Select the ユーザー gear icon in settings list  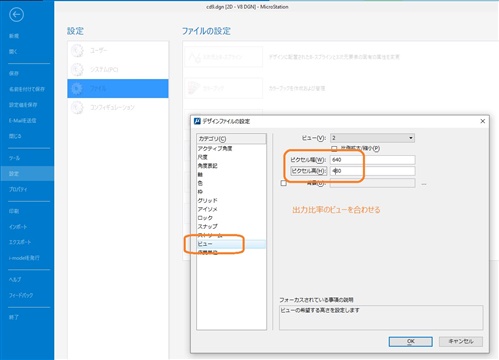pos(77,51)
